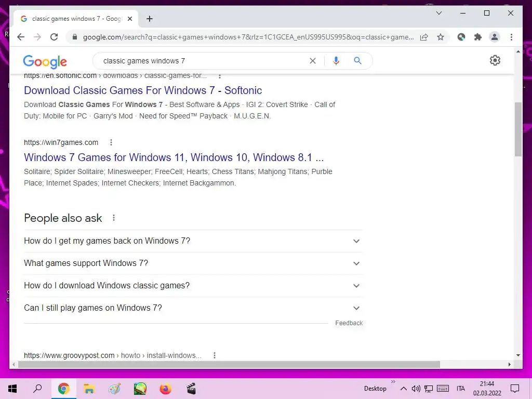Screen dimensions: 532x399
Task: Open taskbar search magnifier
Action: click(37, 389)
